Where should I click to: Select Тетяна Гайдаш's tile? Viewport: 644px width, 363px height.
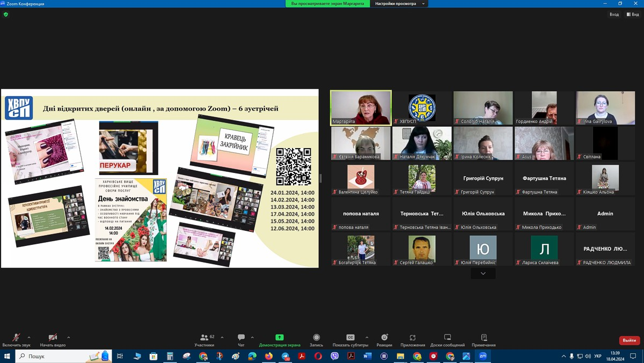pos(422,178)
